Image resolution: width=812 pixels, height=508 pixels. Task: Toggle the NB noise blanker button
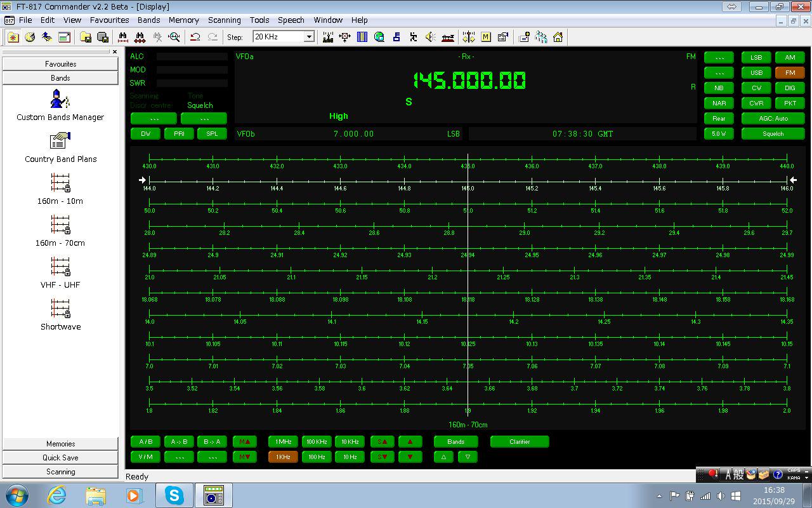click(719, 88)
